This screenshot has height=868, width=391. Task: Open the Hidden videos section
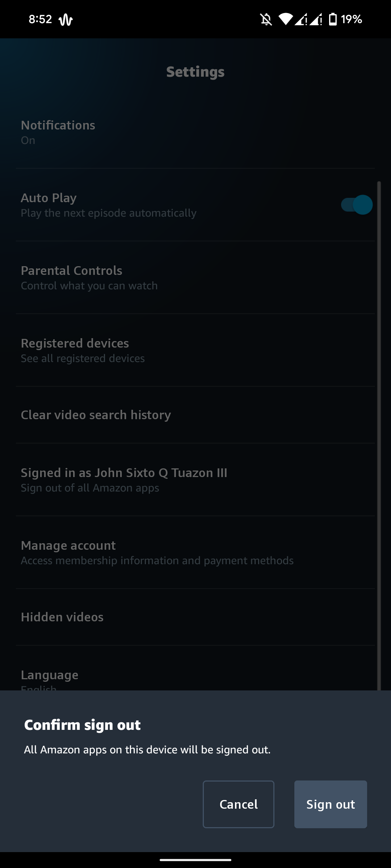[x=62, y=617]
